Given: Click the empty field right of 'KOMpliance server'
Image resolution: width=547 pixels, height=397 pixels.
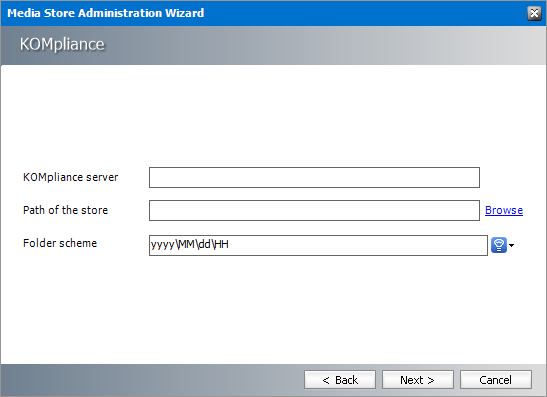Looking at the screenshot, I should (x=314, y=177).
